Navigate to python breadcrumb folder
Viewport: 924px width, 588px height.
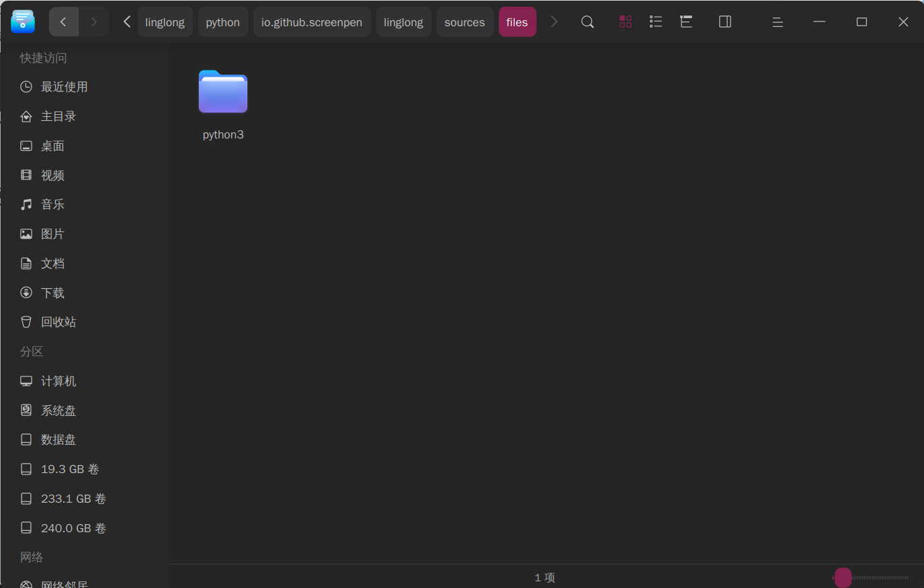tap(222, 22)
